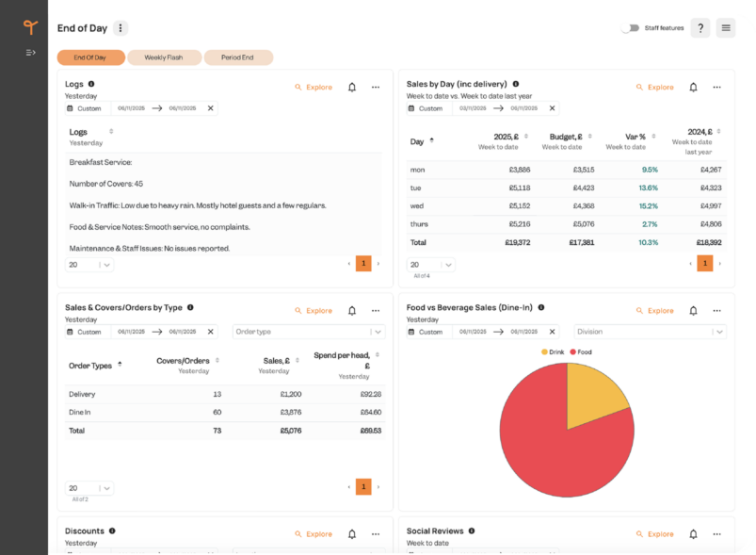Click Explore in the Discounts panel
The image size is (756, 555).
(314, 534)
